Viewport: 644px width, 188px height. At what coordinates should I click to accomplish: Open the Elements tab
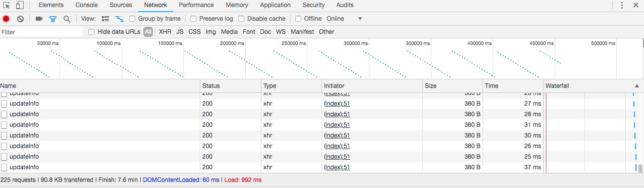pyautogui.click(x=51, y=5)
